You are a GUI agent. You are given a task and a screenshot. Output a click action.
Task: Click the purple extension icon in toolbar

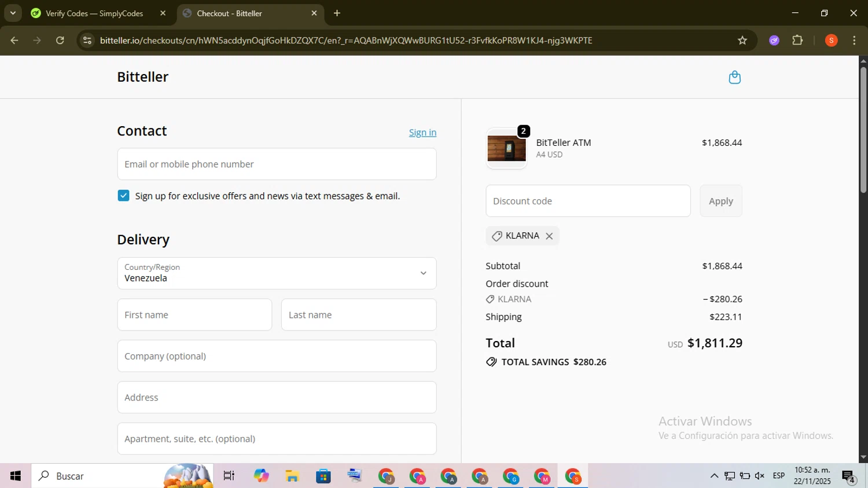tap(774, 41)
